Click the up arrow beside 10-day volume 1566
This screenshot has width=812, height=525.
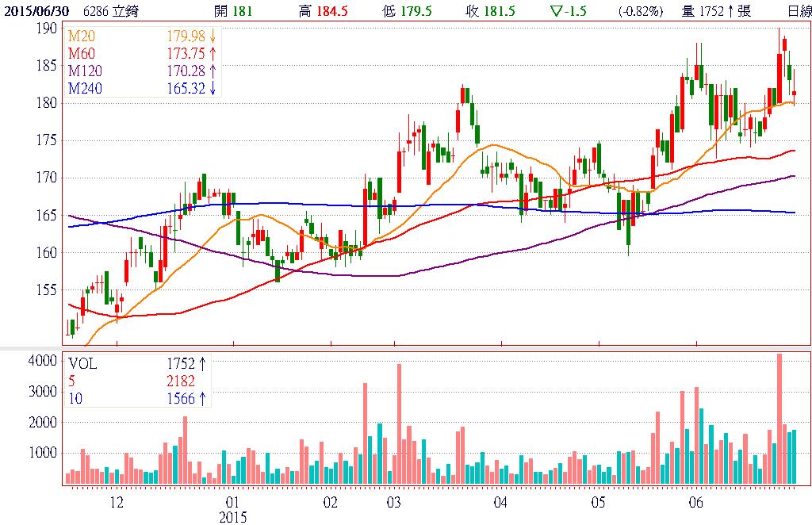202,400
